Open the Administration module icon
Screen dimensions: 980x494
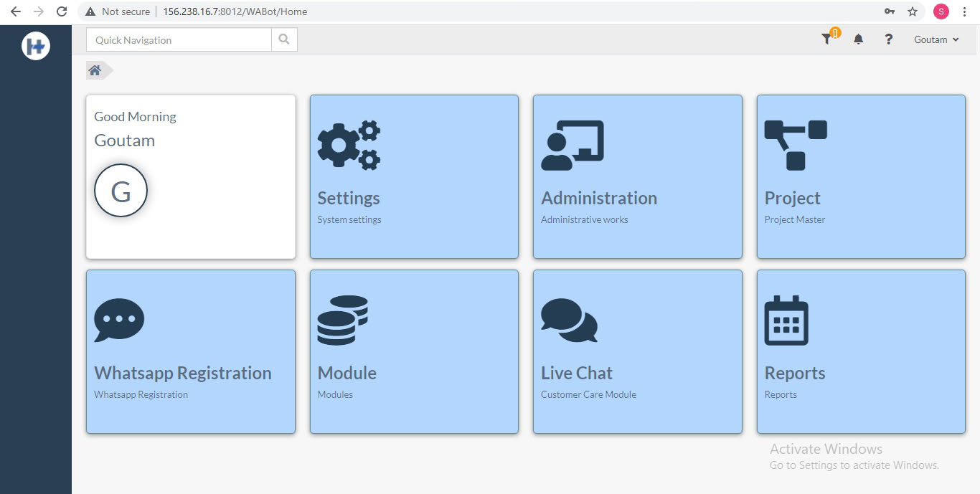573,143
